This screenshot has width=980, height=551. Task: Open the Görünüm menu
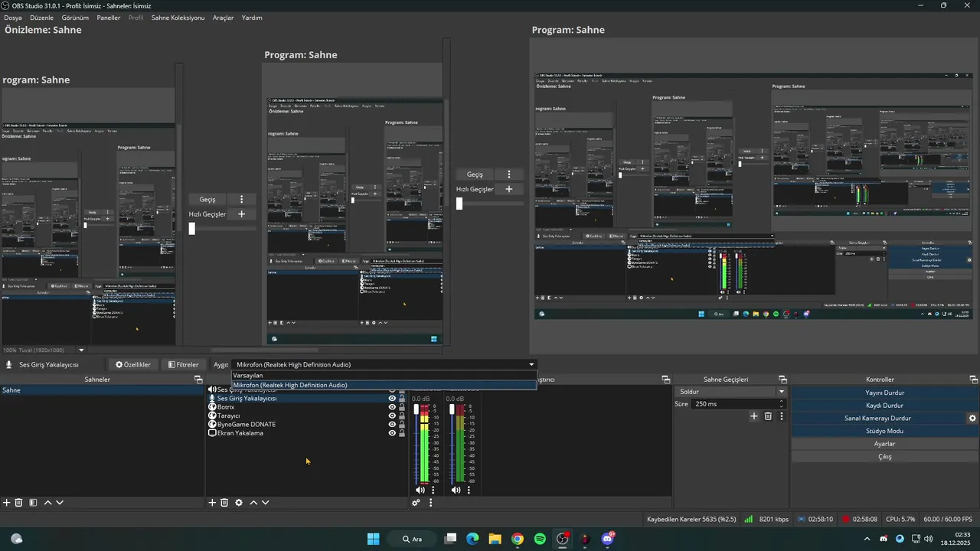click(75, 18)
